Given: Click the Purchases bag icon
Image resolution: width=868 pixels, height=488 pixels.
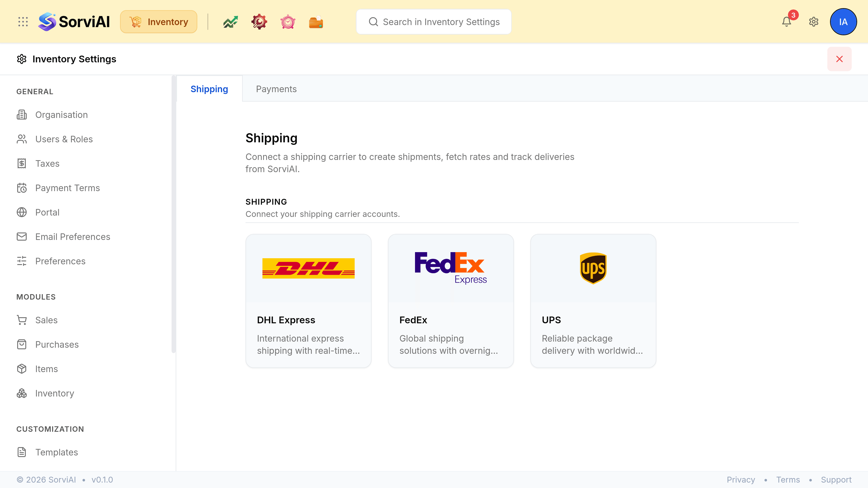Looking at the screenshot, I should point(21,345).
